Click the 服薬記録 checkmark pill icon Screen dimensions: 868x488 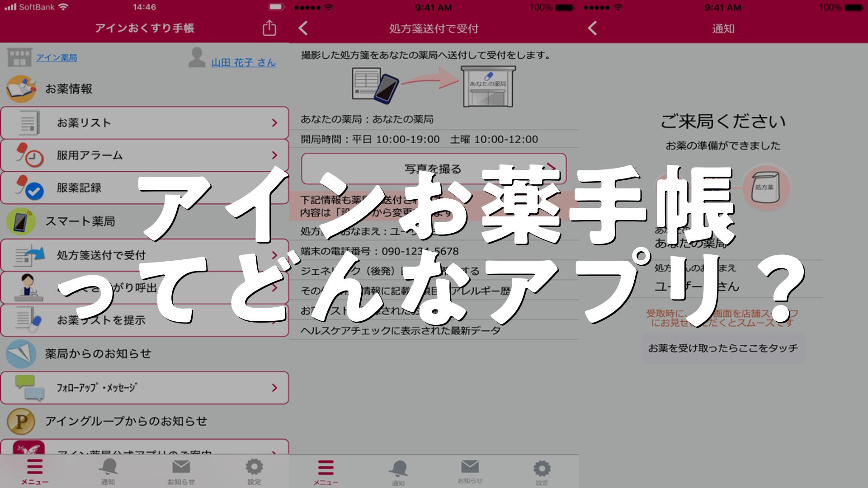(29, 188)
